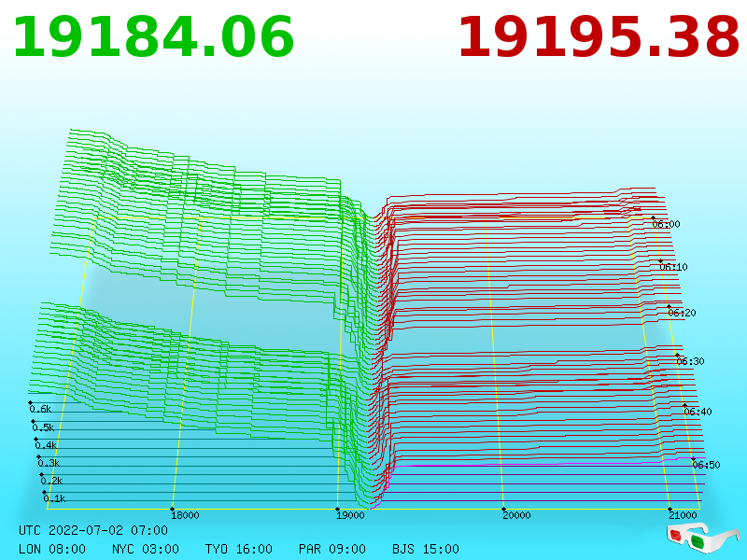Click the 06:50 time axis marker
Viewport: 747px width, 560px height.
click(706, 465)
